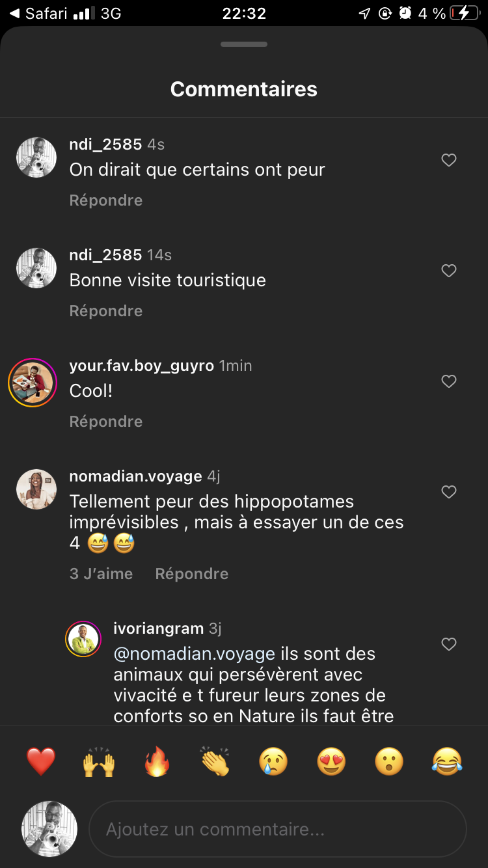Open your.fav.boy_guyro's story avatar
Viewport: 488px width, 868px height.
pyautogui.click(x=33, y=383)
